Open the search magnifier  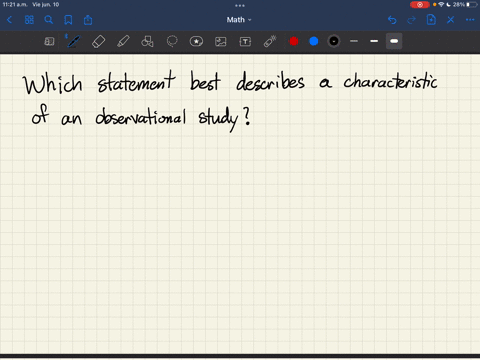click(49, 20)
